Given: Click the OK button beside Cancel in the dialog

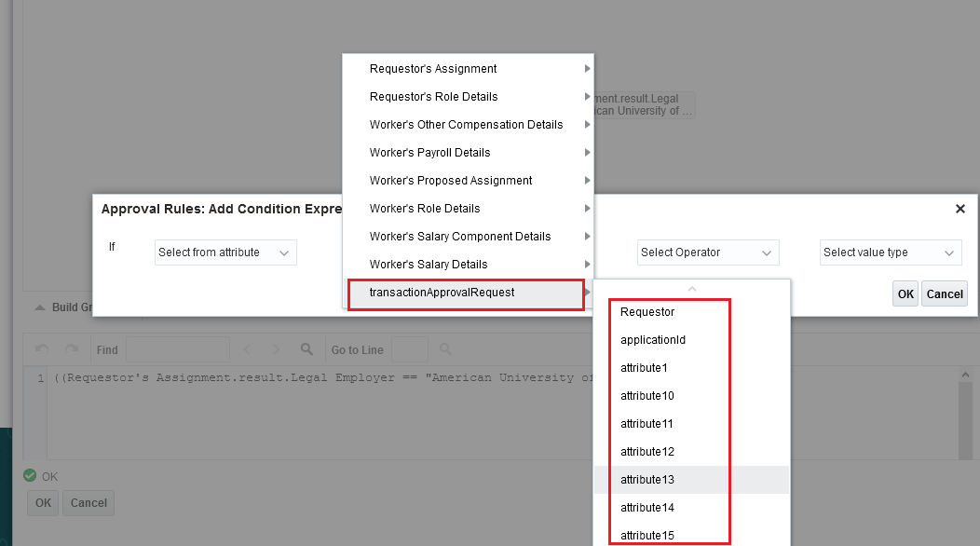Looking at the screenshot, I should 905,293.
